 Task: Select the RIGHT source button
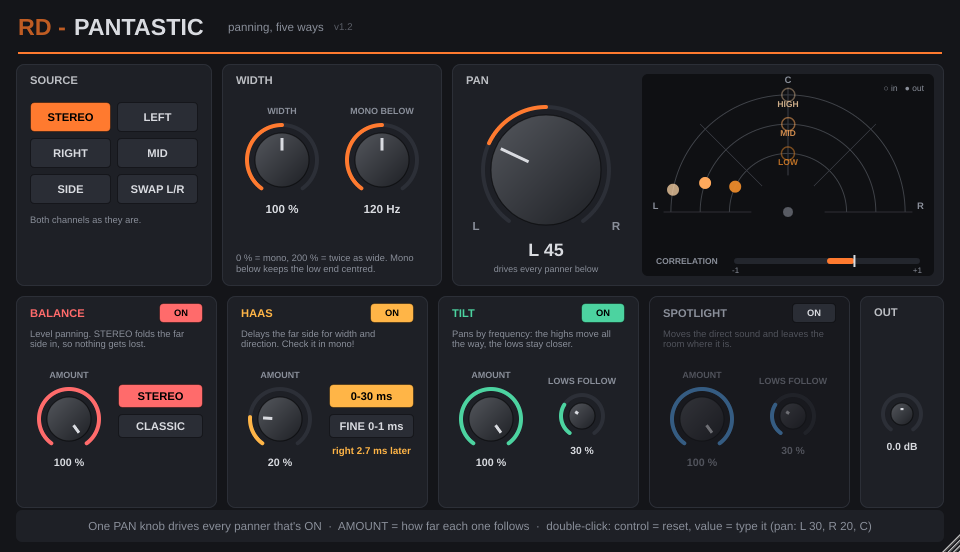(70, 153)
